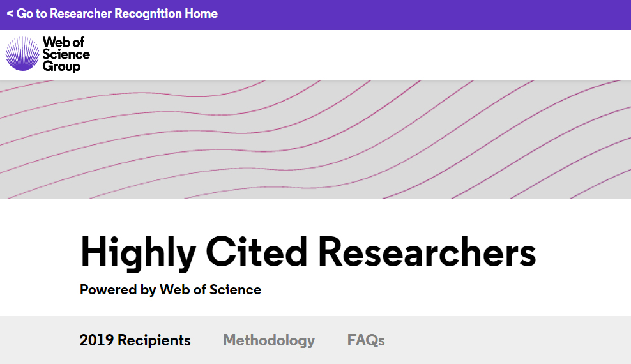Screen dimensions: 631x364
Task: Click the wavy pink lines banner image
Action: click(315, 139)
